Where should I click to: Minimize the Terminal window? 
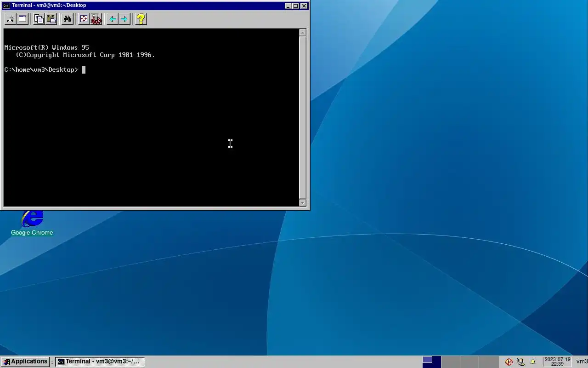[288, 6]
